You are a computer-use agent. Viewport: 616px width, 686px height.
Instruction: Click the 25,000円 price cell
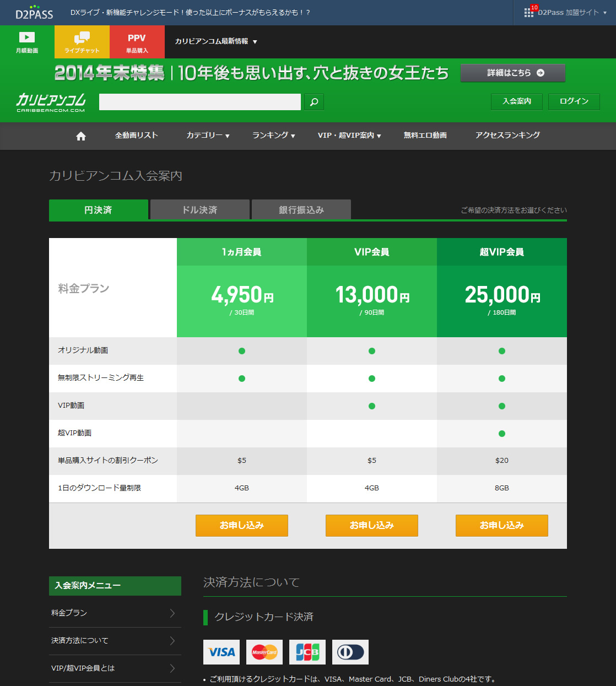point(502,301)
